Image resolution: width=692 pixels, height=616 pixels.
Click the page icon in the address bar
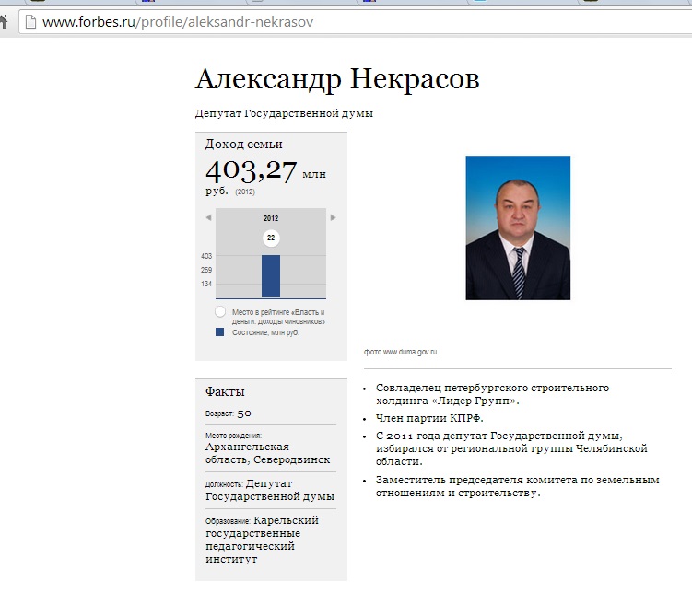click(x=30, y=21)
